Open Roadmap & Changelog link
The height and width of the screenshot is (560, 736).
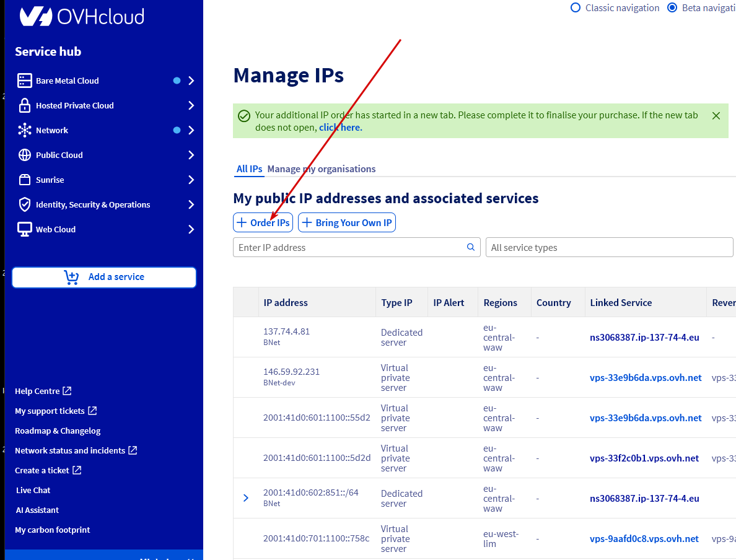58,431
